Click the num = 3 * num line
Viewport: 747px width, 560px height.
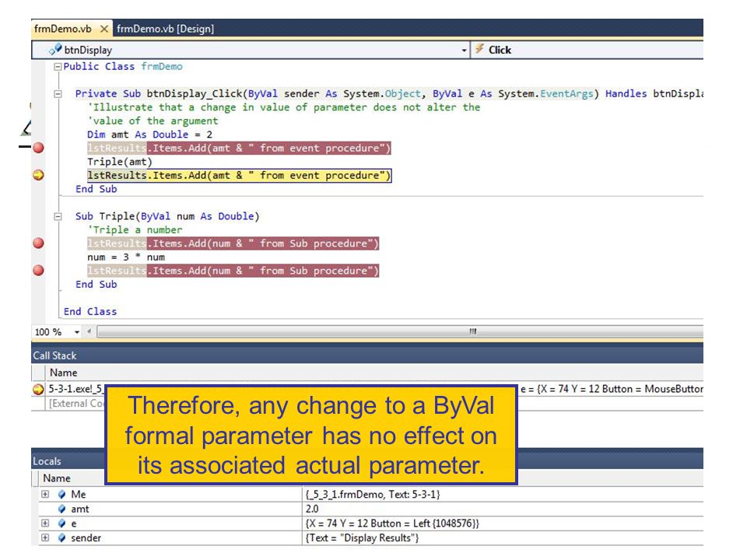126,257
